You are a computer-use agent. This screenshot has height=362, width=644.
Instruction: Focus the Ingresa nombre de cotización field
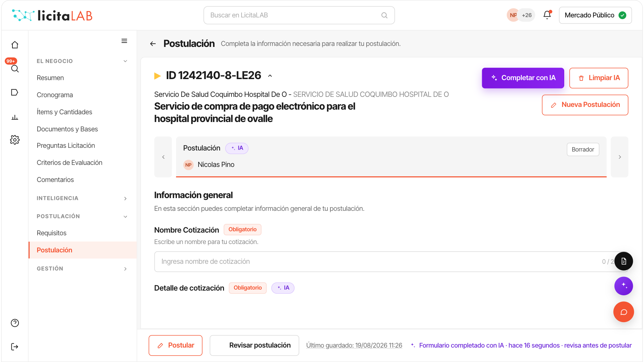pyautogui.click(x=386, y=261)
